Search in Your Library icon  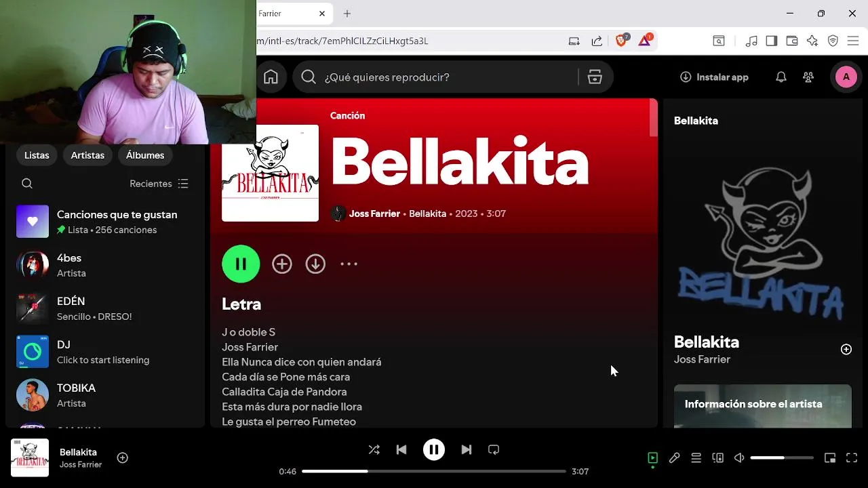pyautogui.click(x=27, y=184)
